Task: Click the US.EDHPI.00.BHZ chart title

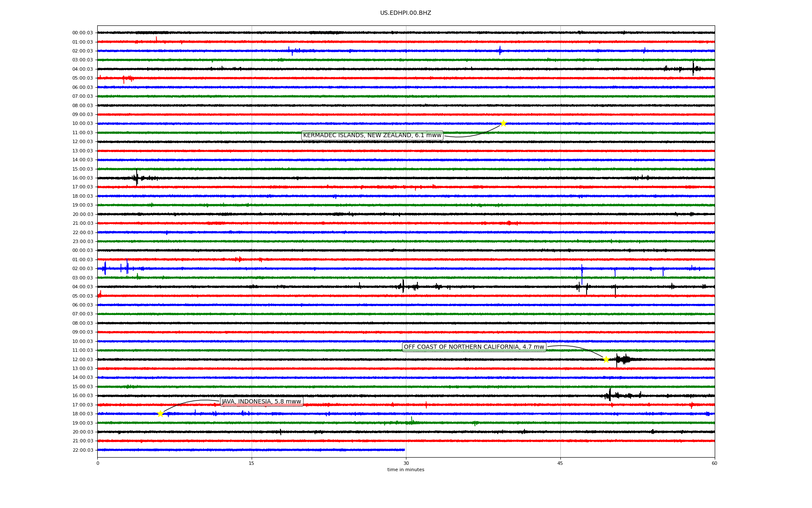Action: [406, 13]
